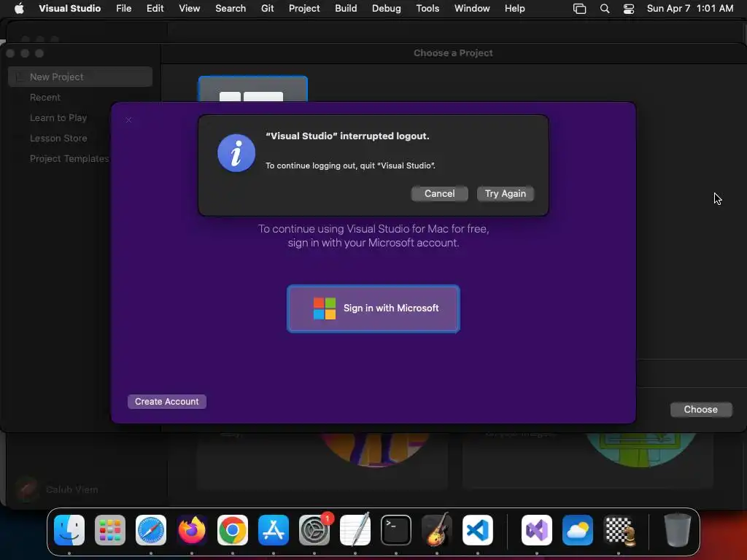Open Finder from the Dock
The image size is (747, 560).
click(69, 530)
